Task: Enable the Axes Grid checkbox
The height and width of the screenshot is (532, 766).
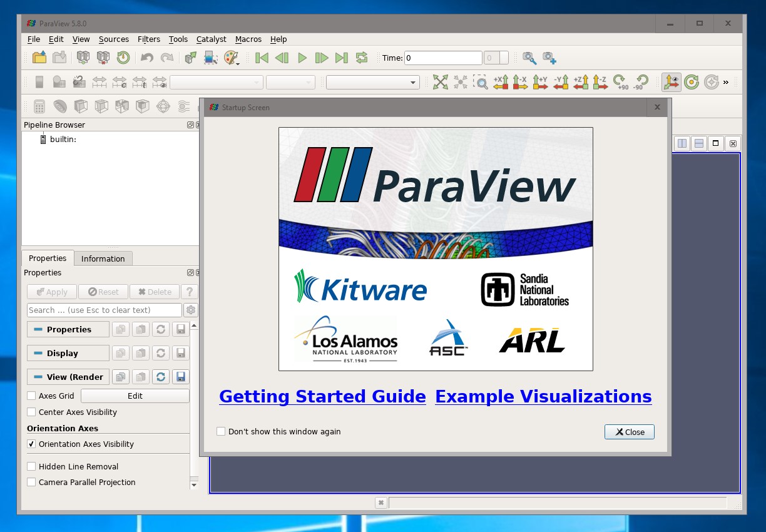Action: 31,396
